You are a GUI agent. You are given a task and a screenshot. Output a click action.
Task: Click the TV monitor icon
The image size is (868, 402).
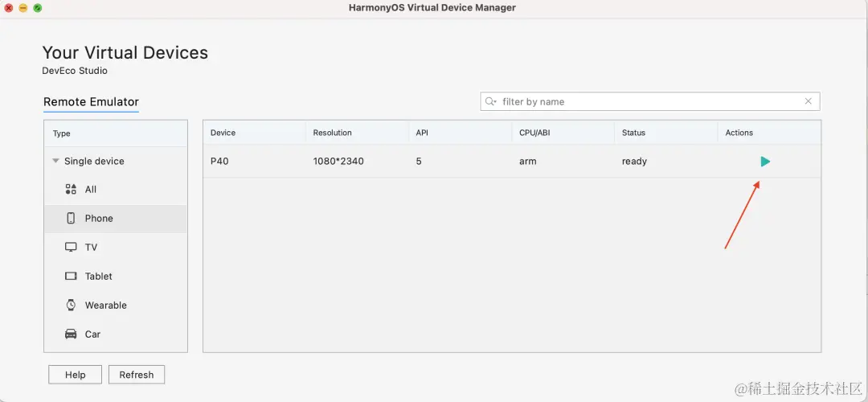coord(71,247)
